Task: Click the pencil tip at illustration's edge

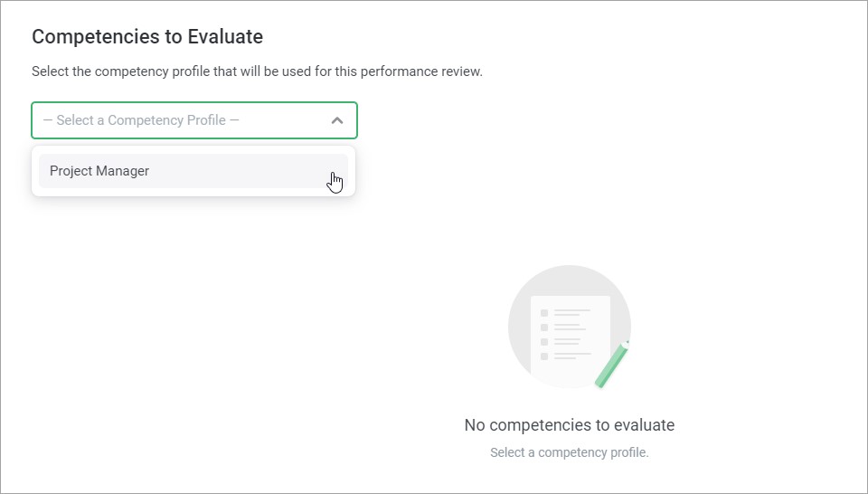Action: coord(627,344)
